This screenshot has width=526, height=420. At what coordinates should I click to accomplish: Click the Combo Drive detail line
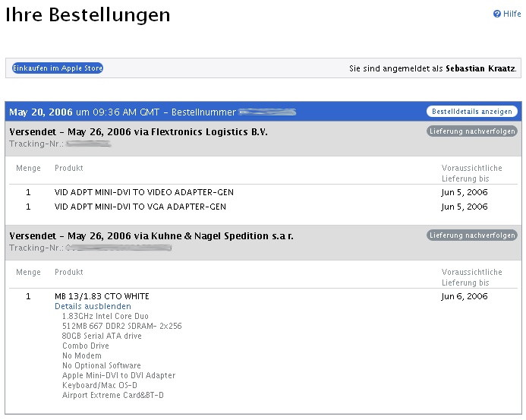click(86, 346)
